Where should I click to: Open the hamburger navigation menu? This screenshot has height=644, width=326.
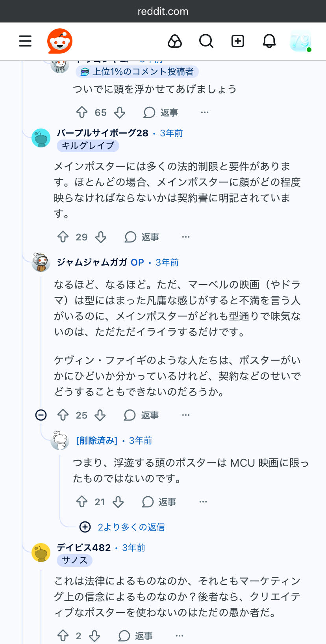pos(25,41)
